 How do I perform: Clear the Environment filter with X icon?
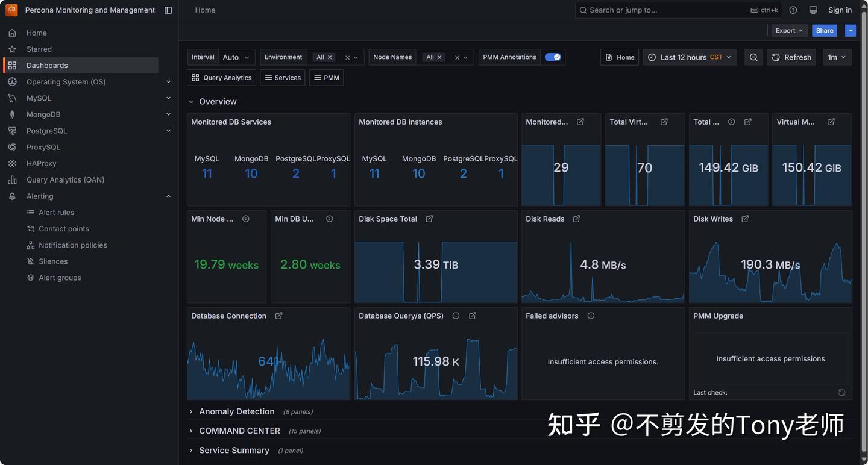347,58
